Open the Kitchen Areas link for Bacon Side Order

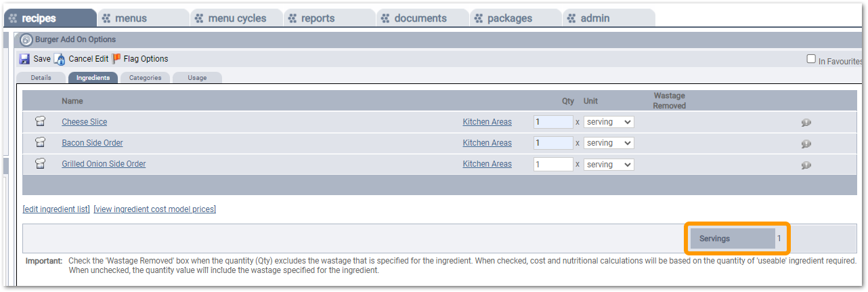(x=487, y=143)
